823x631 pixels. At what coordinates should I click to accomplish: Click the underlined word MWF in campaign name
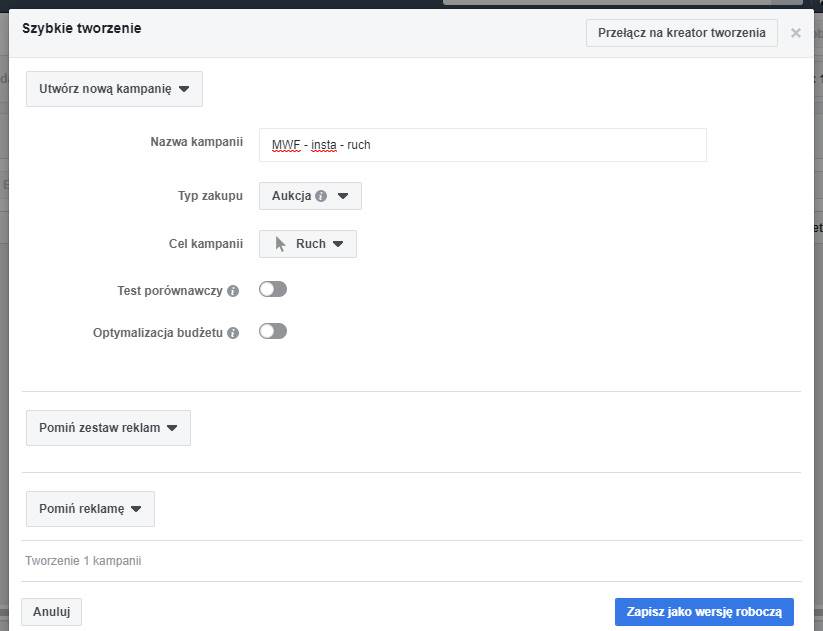click(x=285, y=145)
